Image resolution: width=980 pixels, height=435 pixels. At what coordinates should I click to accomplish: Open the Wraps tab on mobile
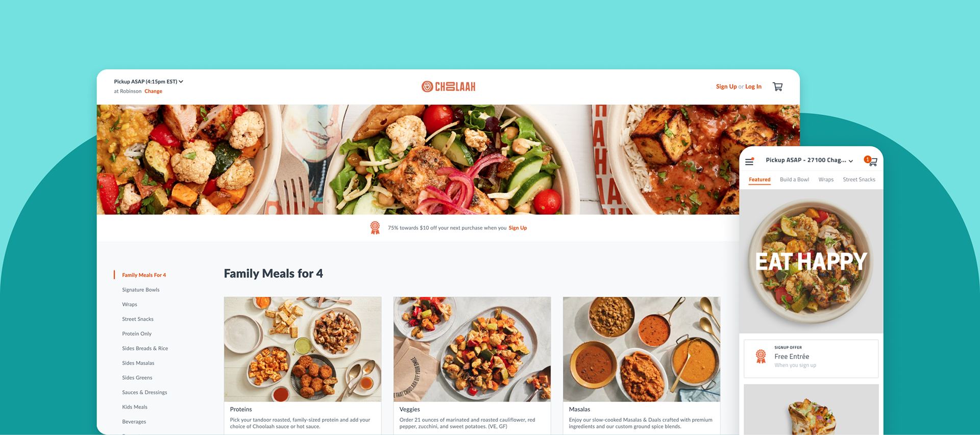point(826,180)
